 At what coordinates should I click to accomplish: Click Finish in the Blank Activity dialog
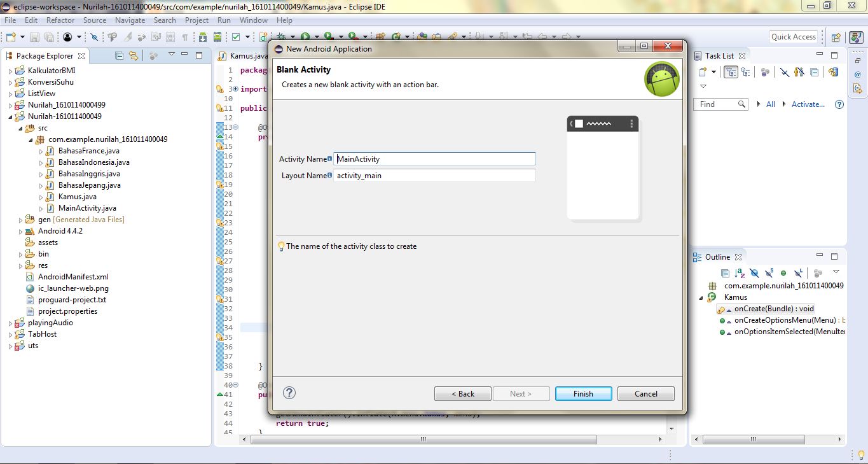click(582, 393)
